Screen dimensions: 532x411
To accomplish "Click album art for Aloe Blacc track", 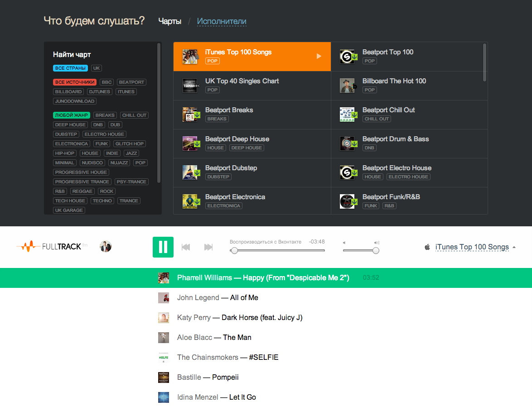I will [164, 338].
